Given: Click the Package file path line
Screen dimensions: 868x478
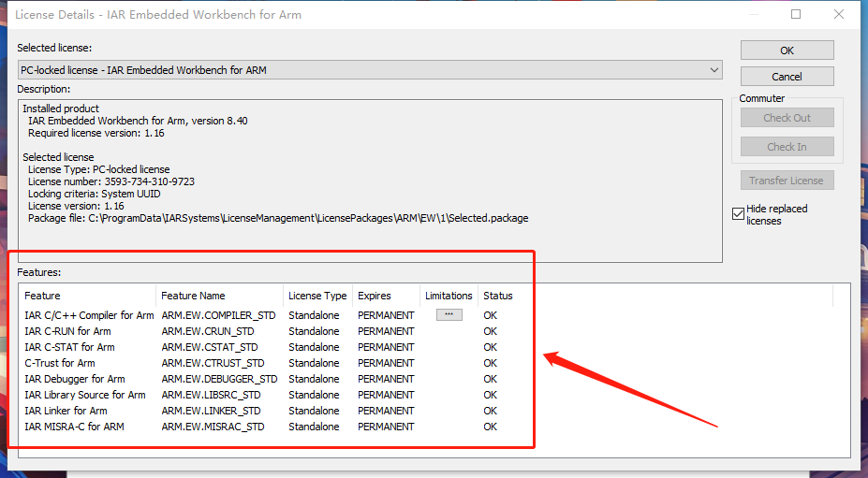Looking at the screenshot, I should point(278,219).
